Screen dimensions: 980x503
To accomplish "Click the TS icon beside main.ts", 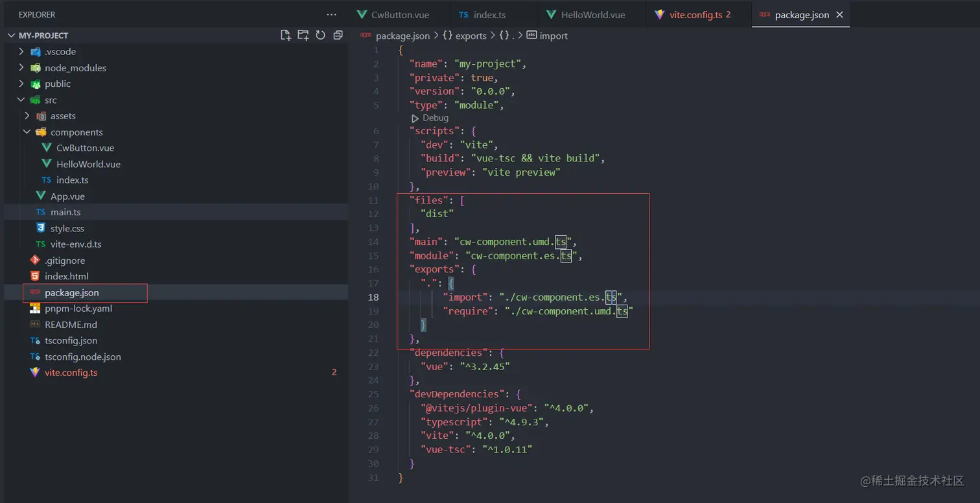I will tap(41, 212).
